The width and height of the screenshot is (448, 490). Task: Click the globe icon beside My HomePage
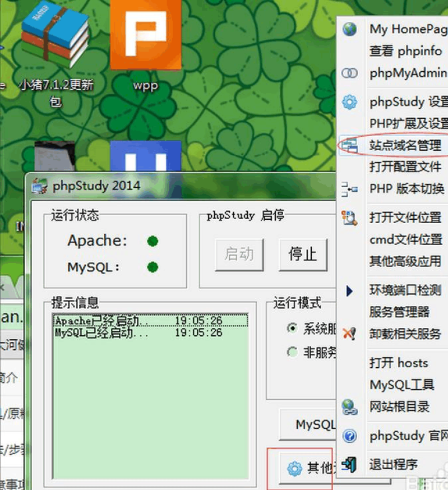point(349,29)
